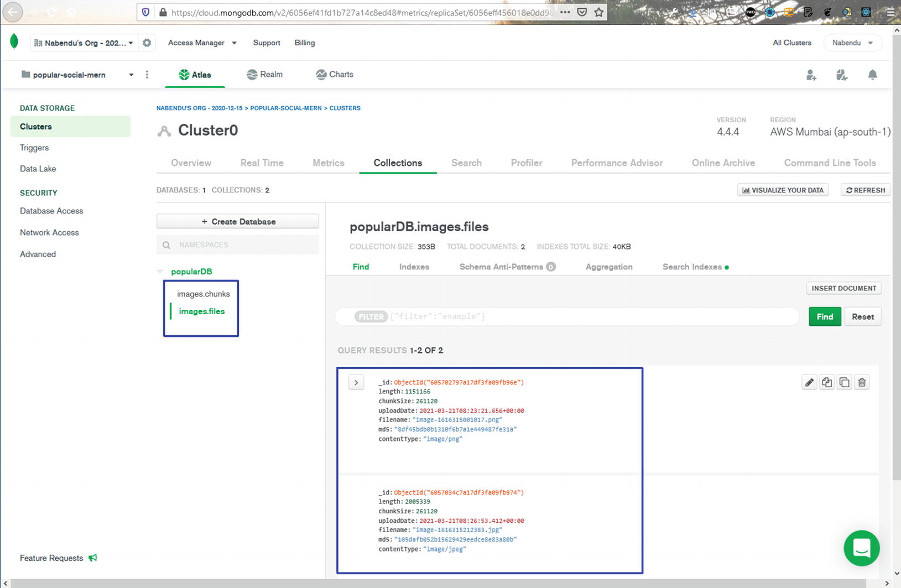The image size is (901, 588).
Task: Click the trash delete document icon
Action: coord(862,382)
